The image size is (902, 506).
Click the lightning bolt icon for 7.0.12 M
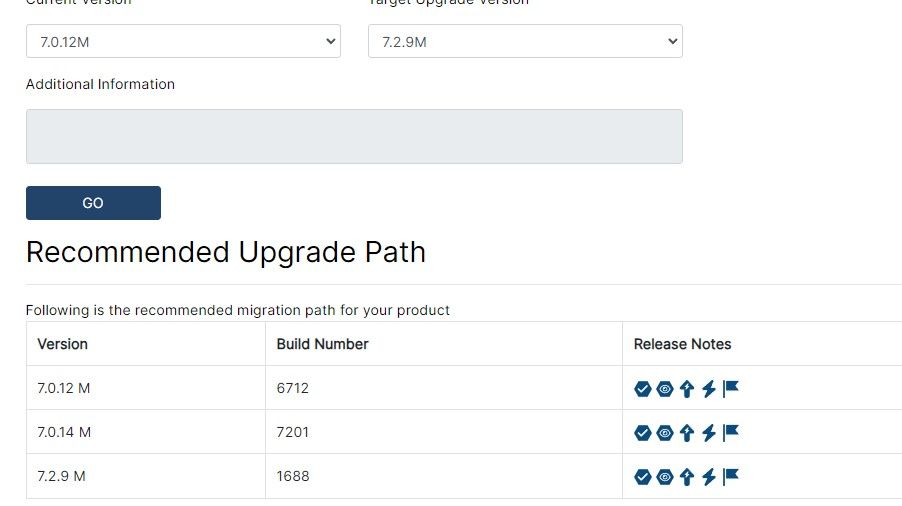pyautogui.click(x=709, y=389)
